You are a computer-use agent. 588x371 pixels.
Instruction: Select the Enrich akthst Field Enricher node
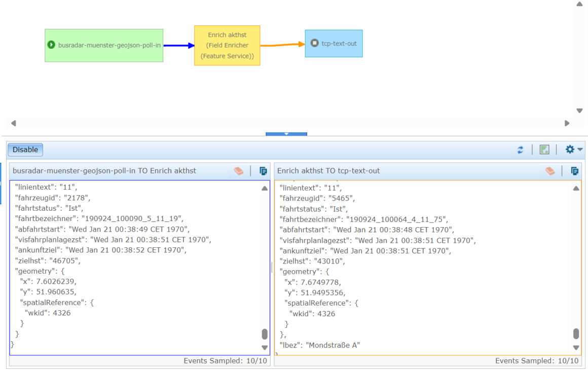coord(227,46)
